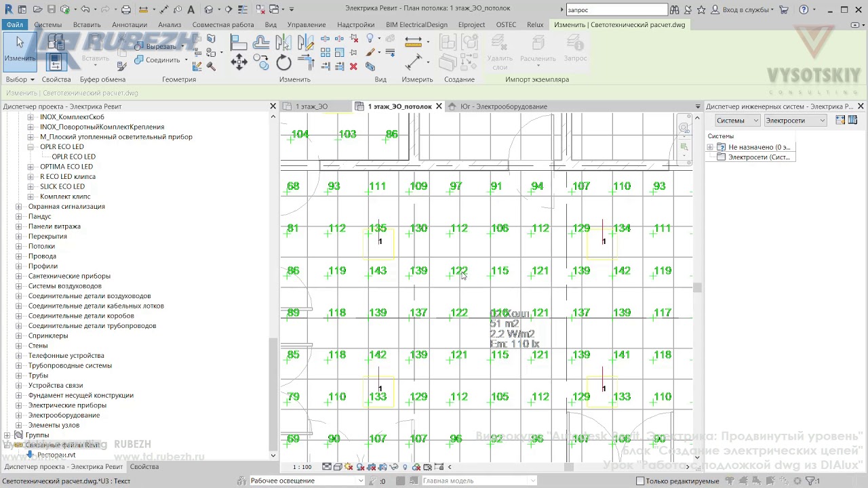Switch to the 'BIM ElectricalDesign' ribbon tab
Screen dimensions: 868x488
click(416, 24)
